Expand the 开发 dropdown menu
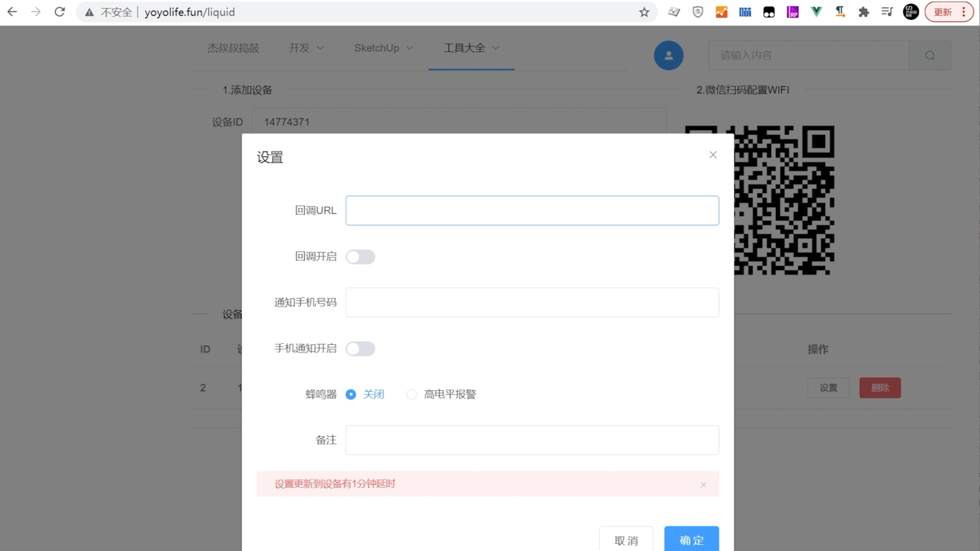980x551 pixels. pyautogui.click(x=306, y=48)
